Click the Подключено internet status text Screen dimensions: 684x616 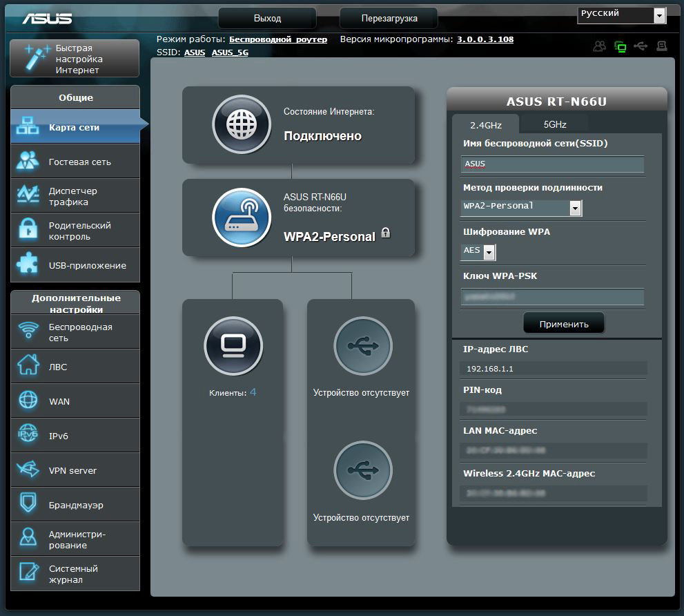pyautogui.click(x=323, y=136)
